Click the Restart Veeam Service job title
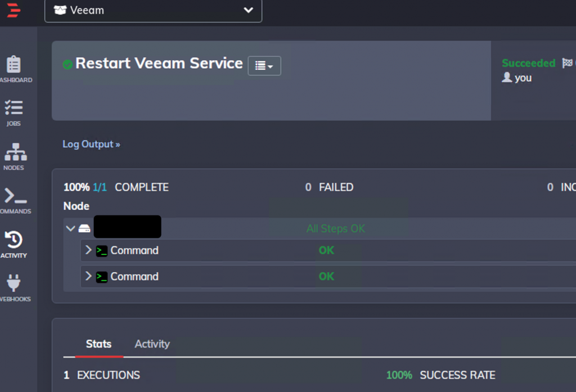 tap(159, 63)
